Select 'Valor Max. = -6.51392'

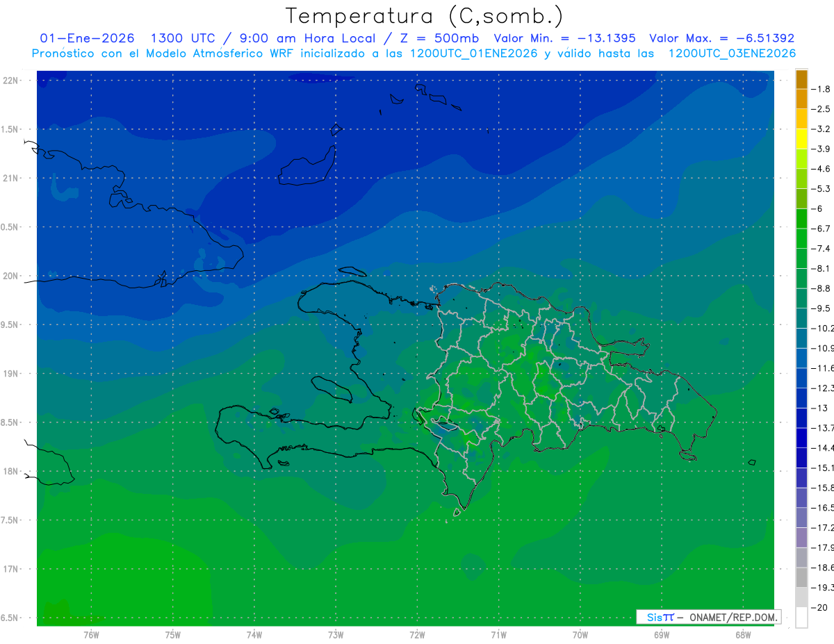[722, 38]
